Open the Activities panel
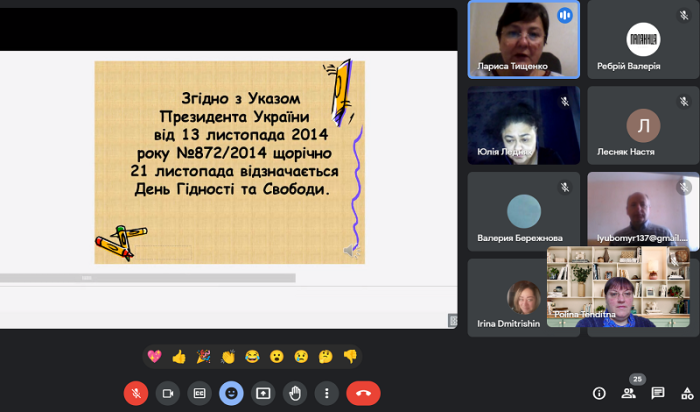This screenshot has width=700, height=412. (x=687, y=393)
